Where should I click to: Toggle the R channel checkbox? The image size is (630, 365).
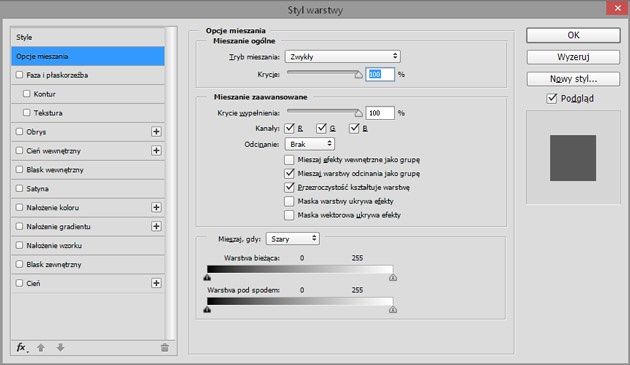(289, 128)
